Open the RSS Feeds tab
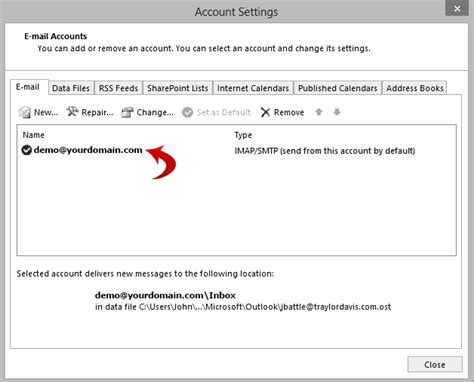This screenshot has height=382, width=474. 118,88
